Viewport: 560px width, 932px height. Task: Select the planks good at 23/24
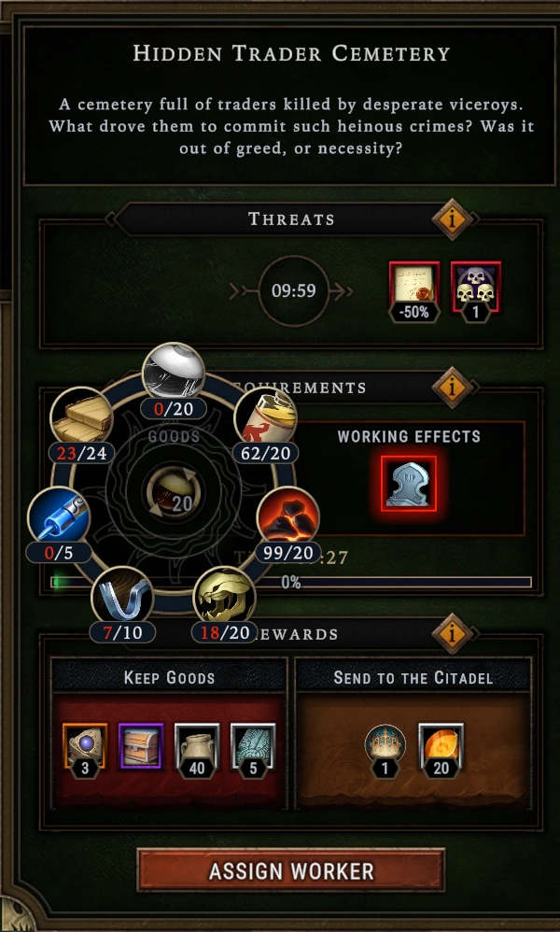pyautogui.click(x=81, y=417)
